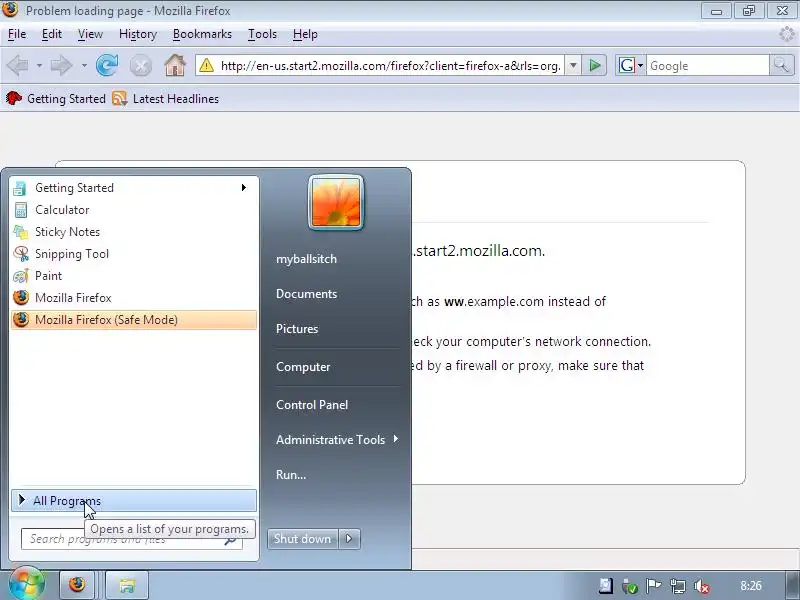The image size is (800, 600).
Task: Open Calculator from the Start menu
Action: [x=134, y=210]
